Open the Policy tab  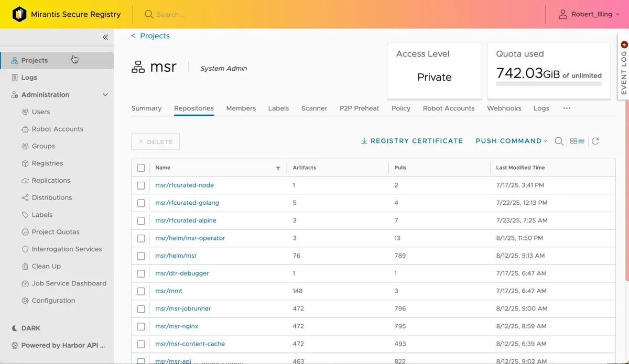pos(401,108)
